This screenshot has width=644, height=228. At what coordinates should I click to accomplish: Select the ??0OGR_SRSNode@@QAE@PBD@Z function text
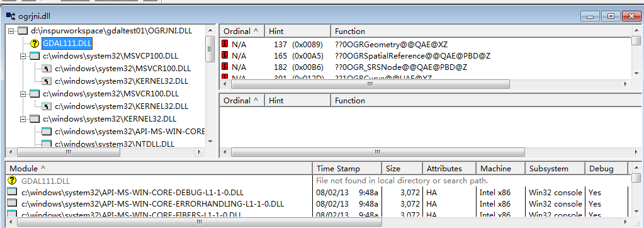coord(401,67)
